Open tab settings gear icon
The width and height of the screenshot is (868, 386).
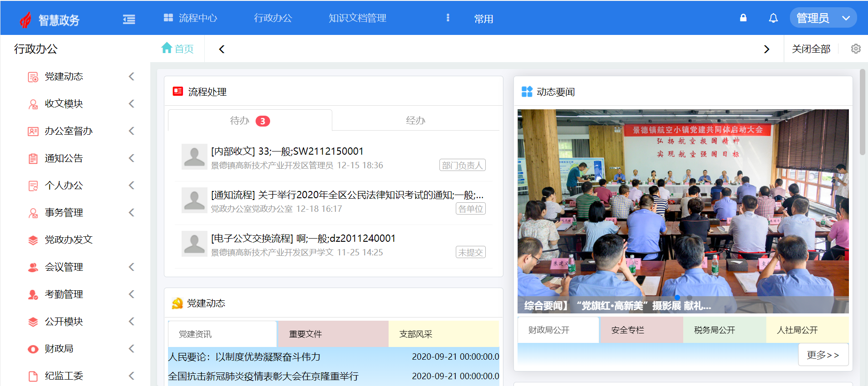(856, 49)
